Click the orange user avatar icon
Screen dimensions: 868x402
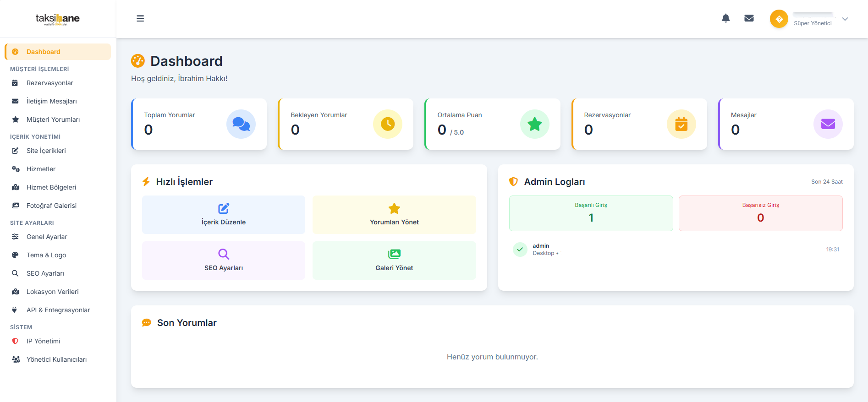(x=779, y=19)
